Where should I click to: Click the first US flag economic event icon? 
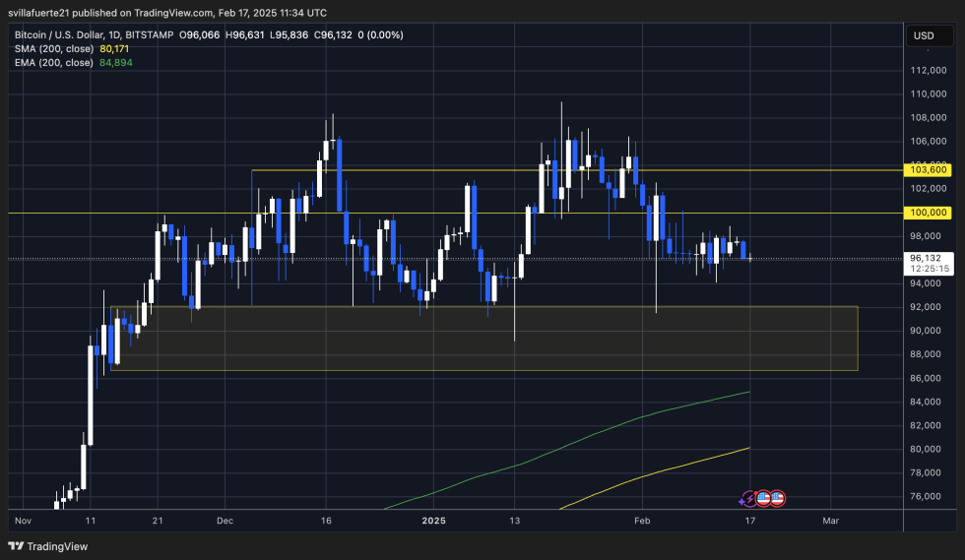763,499
